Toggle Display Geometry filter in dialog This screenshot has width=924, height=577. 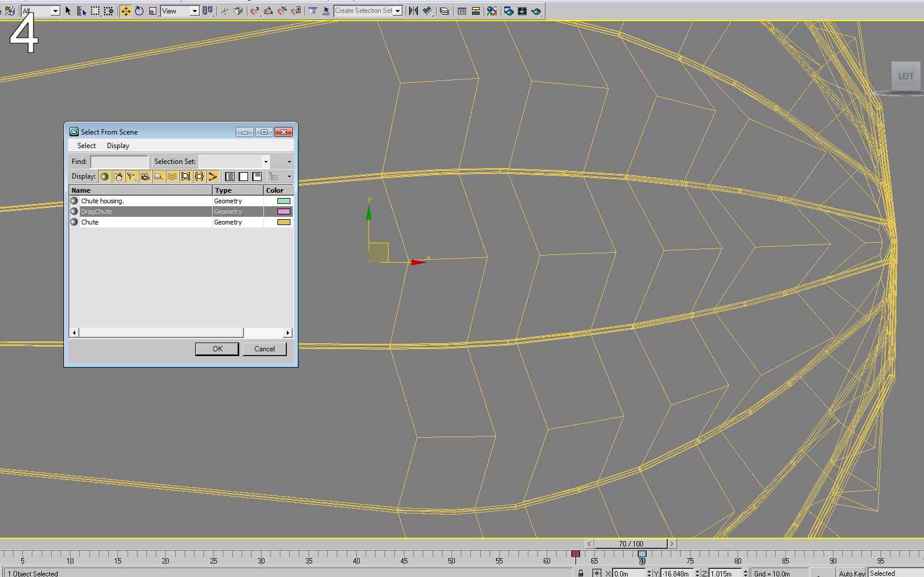(105, 176)
